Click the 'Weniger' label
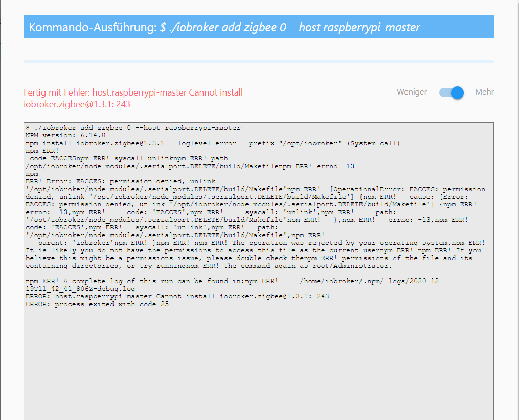 click(x=412, y=92)
